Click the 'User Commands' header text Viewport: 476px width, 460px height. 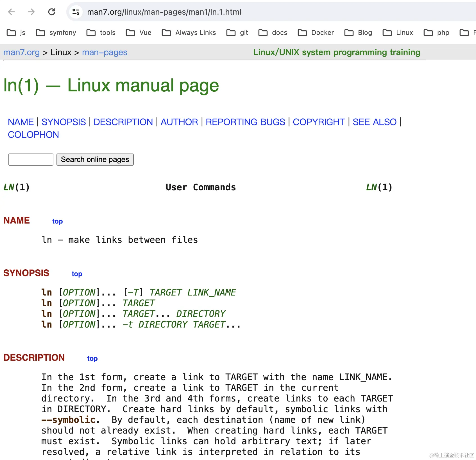pyautogui.click(x=201, y=187)
